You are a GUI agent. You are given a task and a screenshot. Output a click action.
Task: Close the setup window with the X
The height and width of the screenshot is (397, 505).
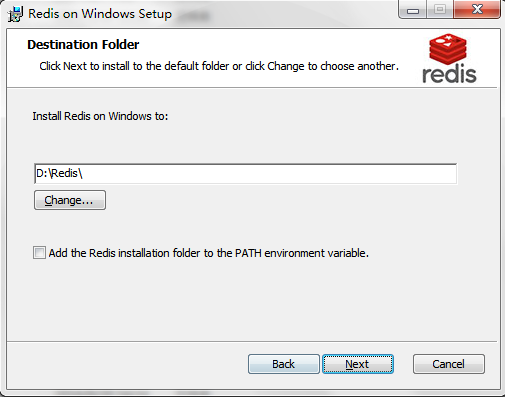477,9
